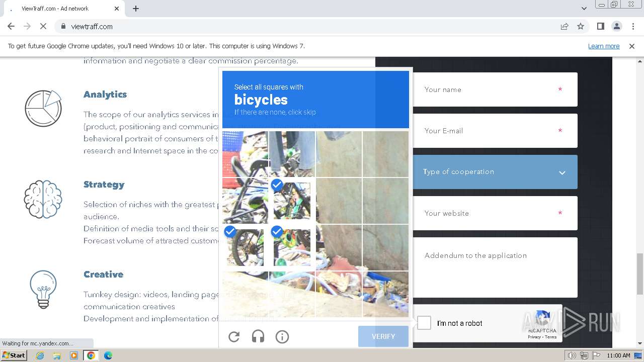Screen dimensions: 644x362
Task: Click the Creative lightbulb icon
Action: click(43, 289)
